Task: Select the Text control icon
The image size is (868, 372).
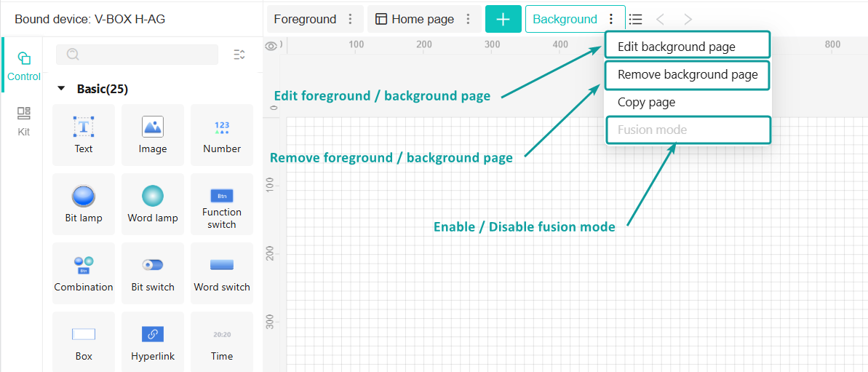Action: click(84, 127)
